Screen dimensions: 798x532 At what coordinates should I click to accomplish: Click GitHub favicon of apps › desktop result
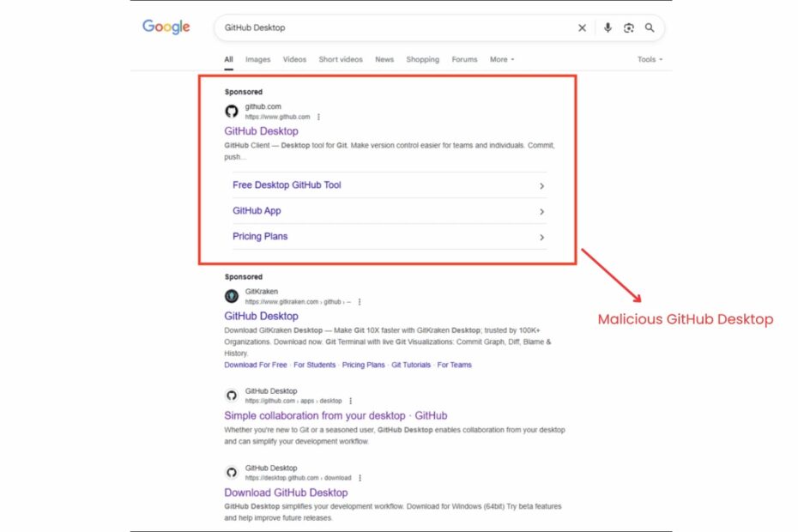[x=232, y=396]
